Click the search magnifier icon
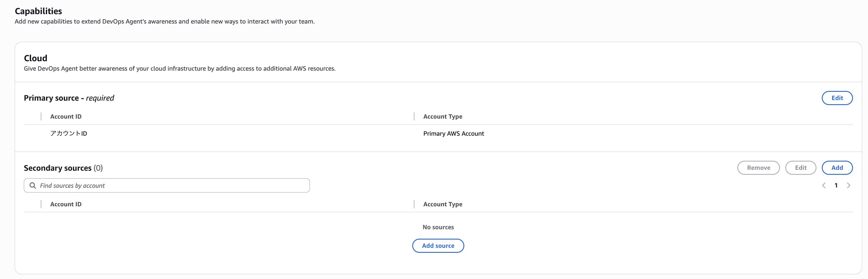The height and width of the screenshot is (279, 868). pos(33,185)
